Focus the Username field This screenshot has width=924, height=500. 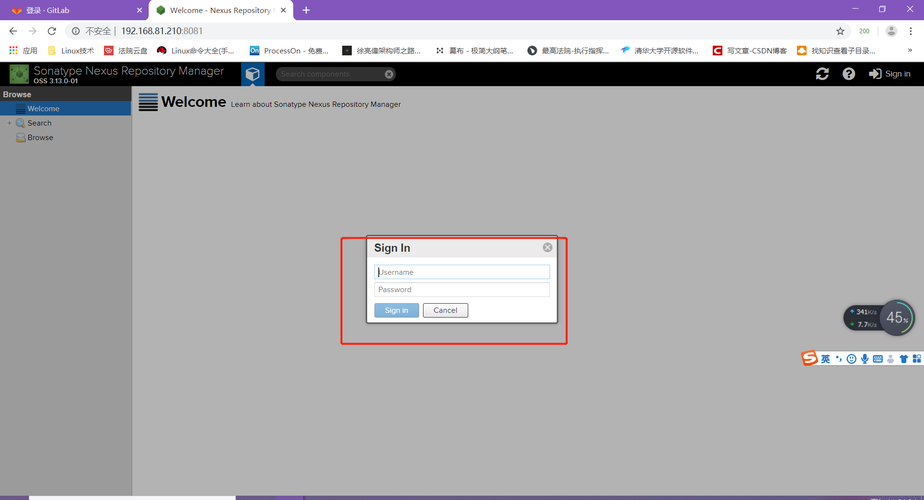pyautogui.click(x=462, y=272)
